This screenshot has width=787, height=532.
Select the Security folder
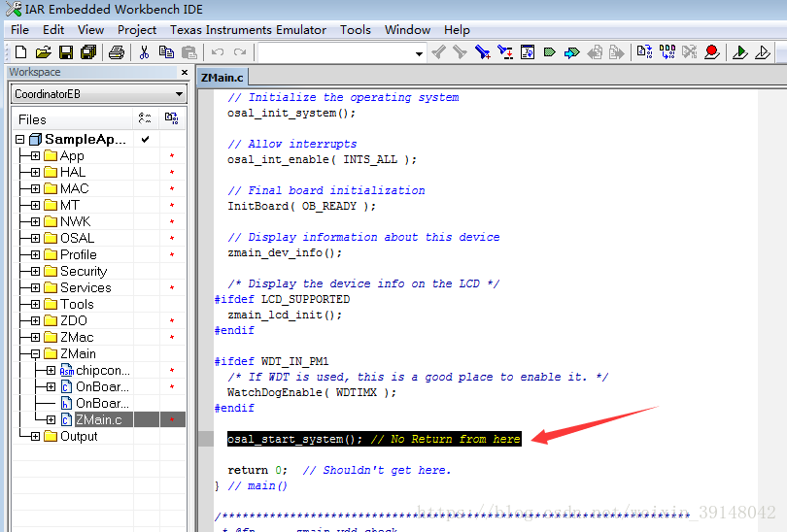point(84,271)
